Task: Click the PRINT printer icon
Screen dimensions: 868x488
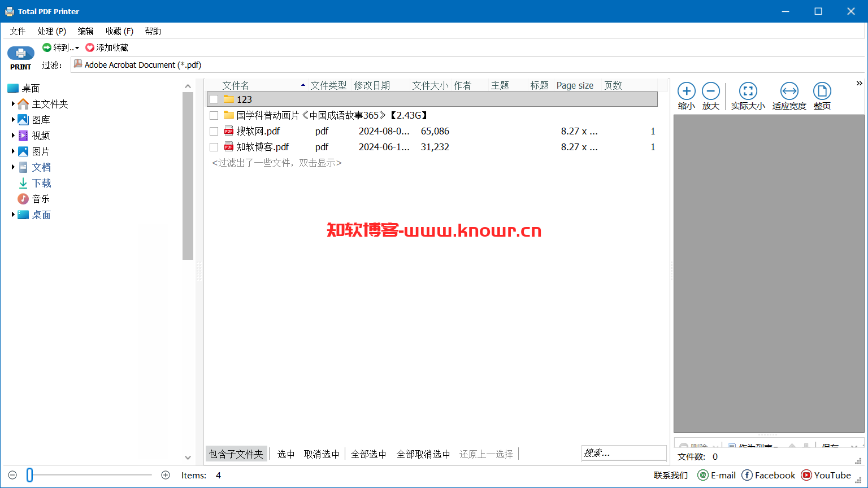Action: click(21, 53)
